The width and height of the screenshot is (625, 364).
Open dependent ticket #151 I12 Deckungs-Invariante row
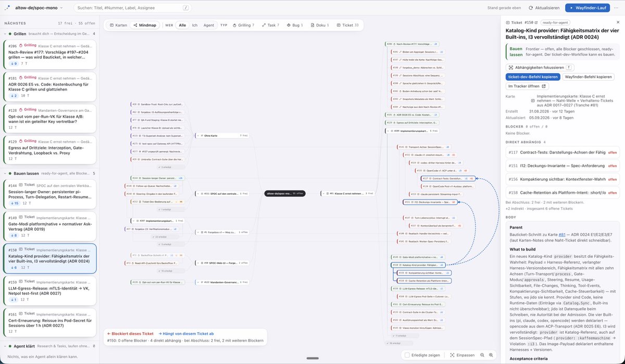pyautogui.click(x=562, y=166)
